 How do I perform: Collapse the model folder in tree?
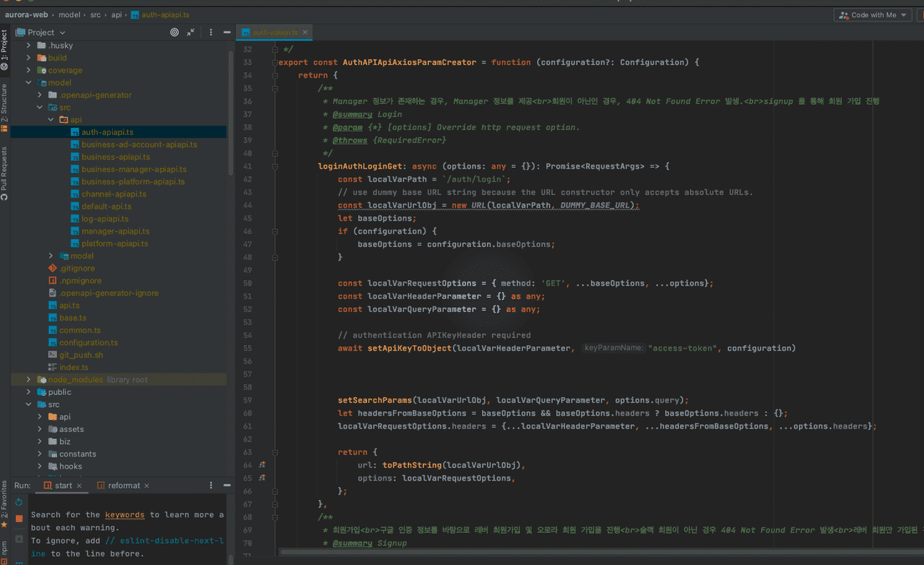pyautogui.click(x=29, y=83)
